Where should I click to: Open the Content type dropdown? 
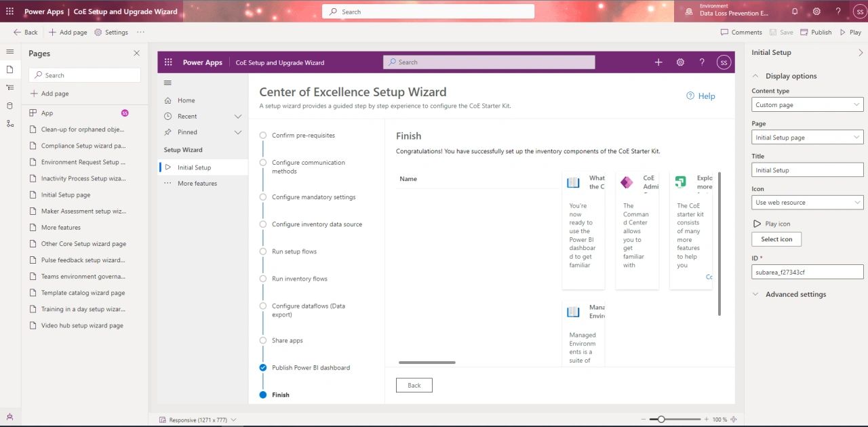point(807,104)
